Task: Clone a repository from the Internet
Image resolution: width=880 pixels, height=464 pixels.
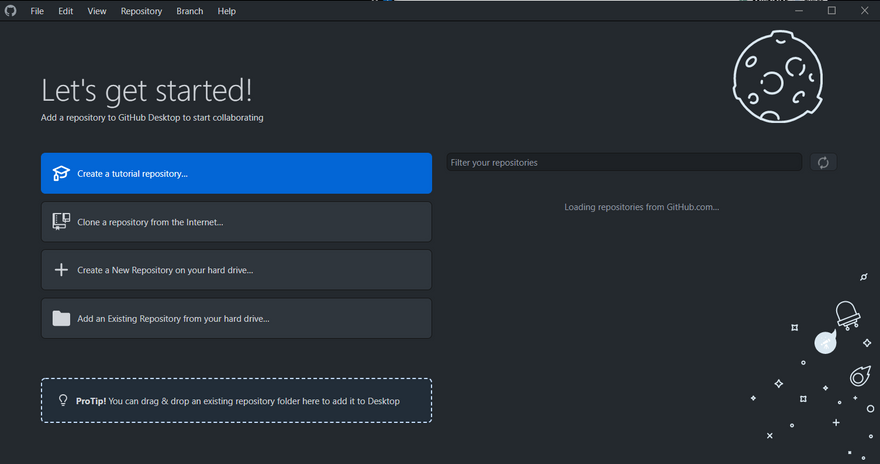Action: [x=236, y=222]
